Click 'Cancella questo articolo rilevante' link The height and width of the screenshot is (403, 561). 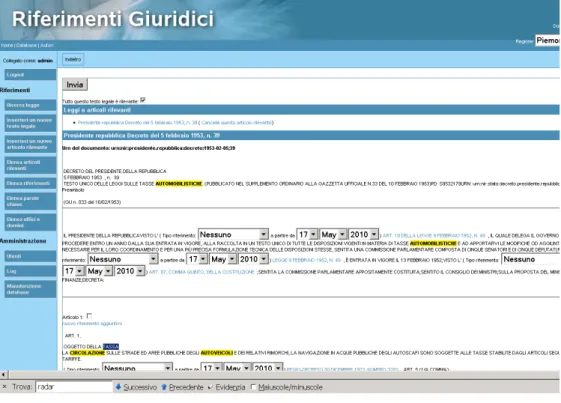(x=236, y=122)
